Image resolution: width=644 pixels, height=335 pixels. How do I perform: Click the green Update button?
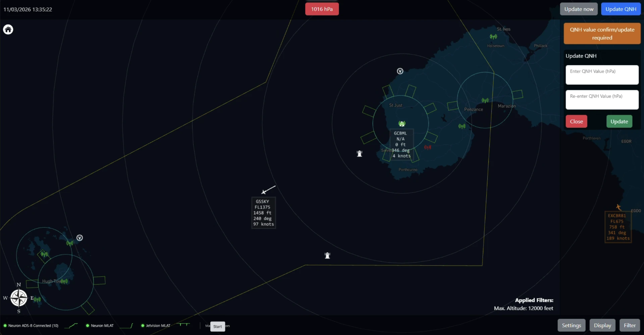pos(619,121)
